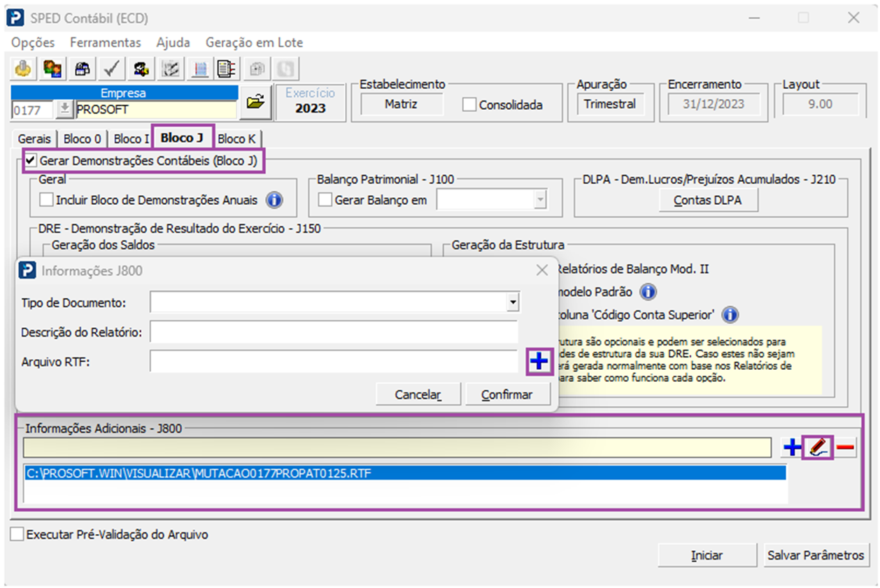Click info icon next to modelo Padrão
The image size is (880, 588).
pyautogui.click(x=648, y=292)
